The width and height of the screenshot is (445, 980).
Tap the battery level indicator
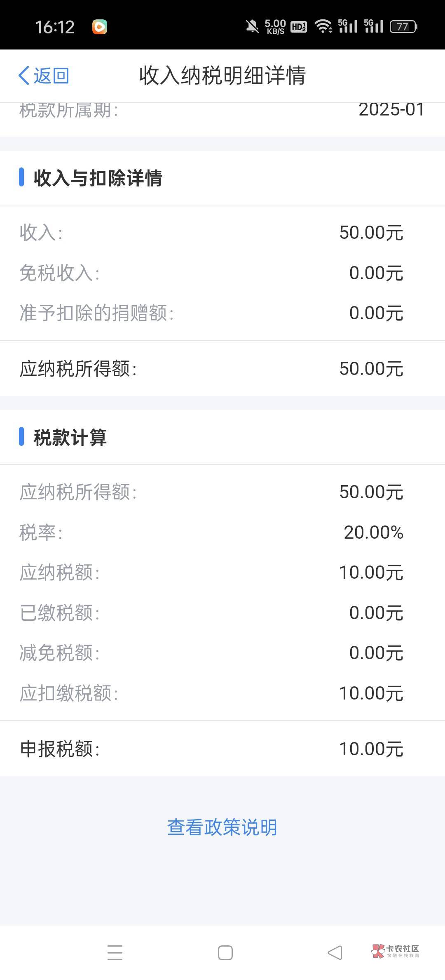(403, 27)
